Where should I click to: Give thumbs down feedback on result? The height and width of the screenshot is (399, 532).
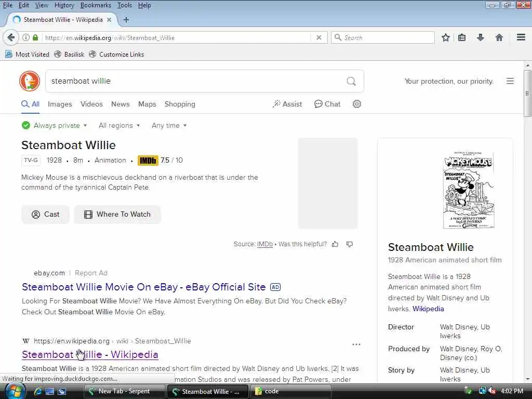click(350, 244)
